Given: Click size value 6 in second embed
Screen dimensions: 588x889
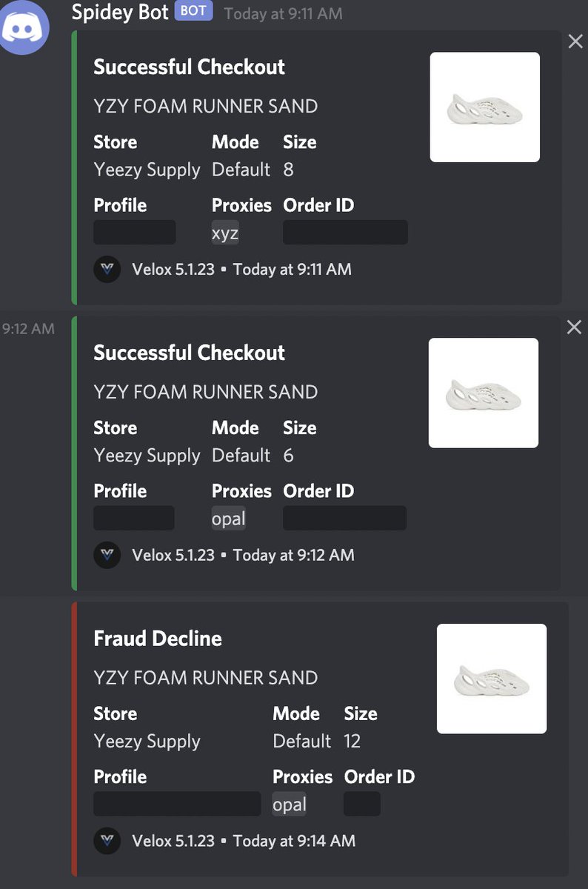Looking at the screenshot, I should click(289, 456).
